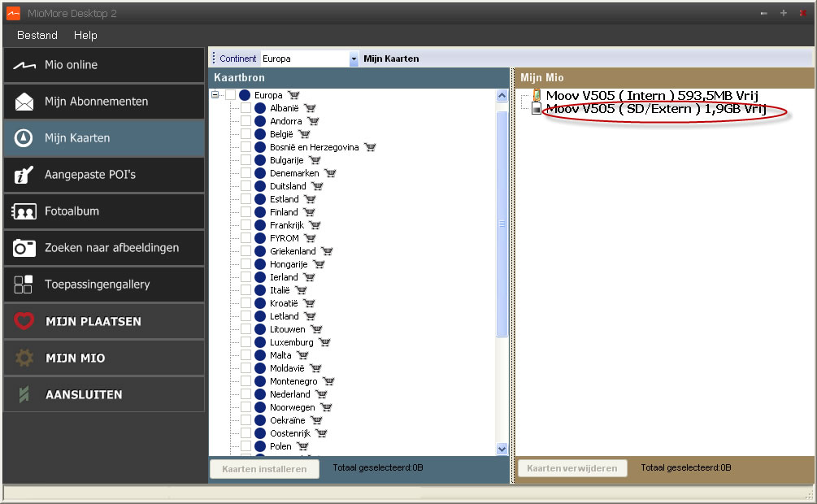Enable the Hongarije checkbox

(x=246, y=264)
